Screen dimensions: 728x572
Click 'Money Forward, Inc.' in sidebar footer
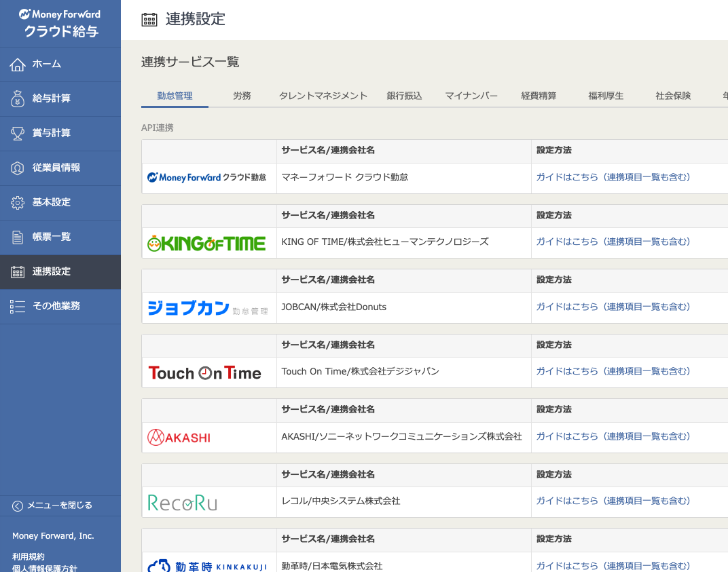click(x=53, y=536)
